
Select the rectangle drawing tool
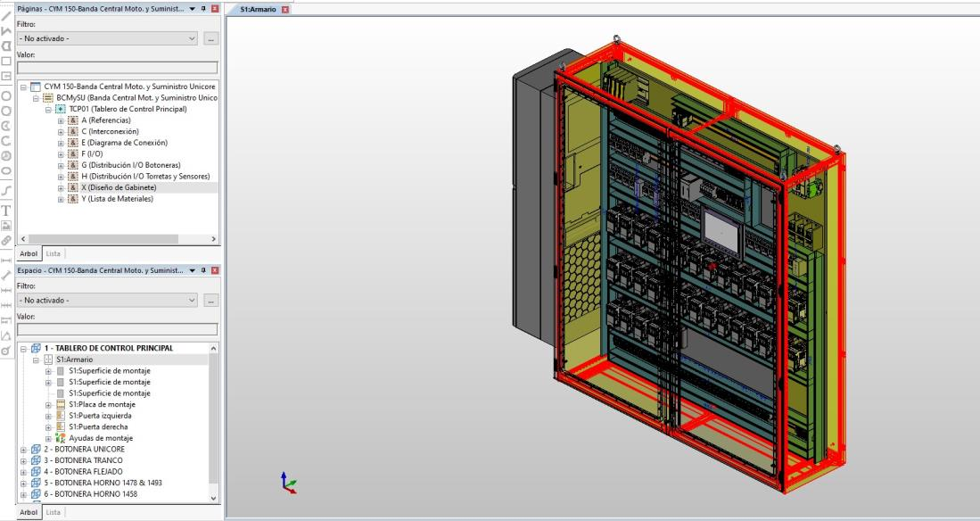pyautogui.click(x=6, y=62)
